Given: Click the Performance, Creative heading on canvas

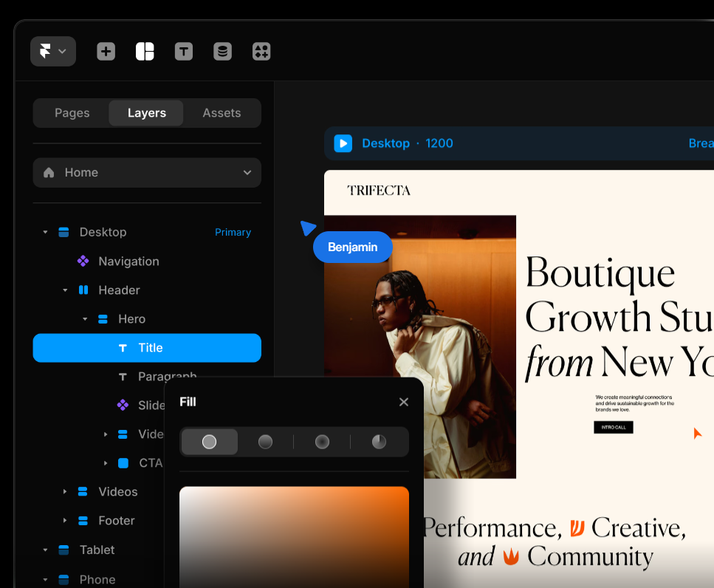Looking at the screenshot, I should click(x=554, y=542).
